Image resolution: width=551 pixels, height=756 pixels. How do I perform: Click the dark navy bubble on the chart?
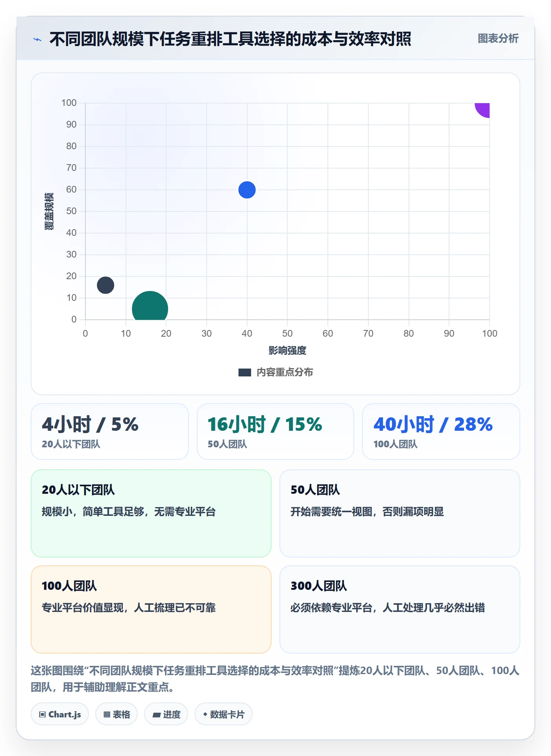pyautogui.click(x=105, y=285)
